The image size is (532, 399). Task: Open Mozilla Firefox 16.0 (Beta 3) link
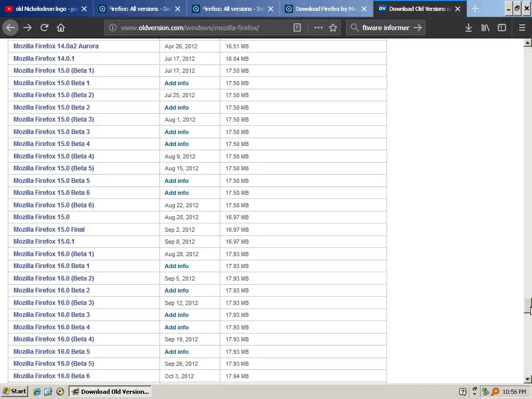(x=54, y=303)
